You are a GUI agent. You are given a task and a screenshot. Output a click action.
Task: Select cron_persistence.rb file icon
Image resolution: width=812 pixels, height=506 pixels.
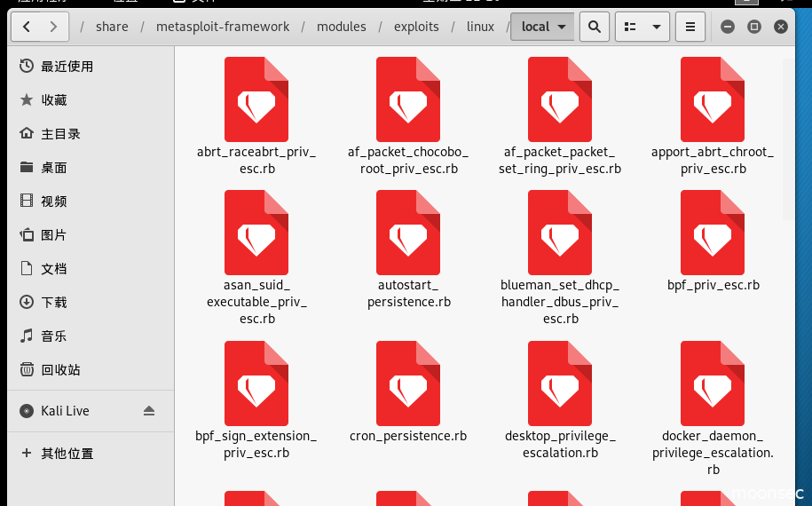pyautogui.click(x=408, y=383)
